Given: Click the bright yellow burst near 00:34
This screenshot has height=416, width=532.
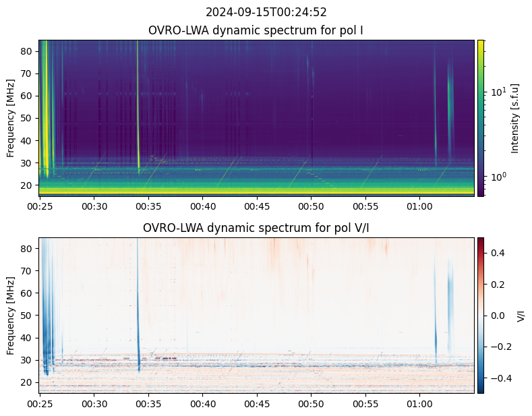Looking at the screenshot, I should [x=138, y=105].
